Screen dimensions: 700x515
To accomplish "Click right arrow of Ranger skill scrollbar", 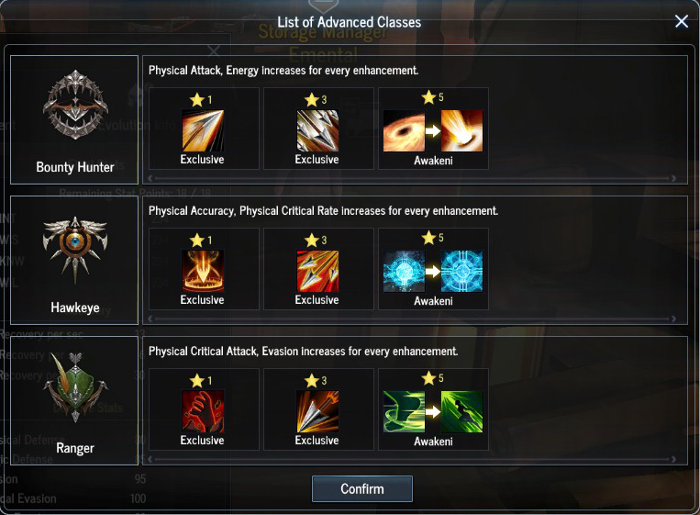I will [x=673, y=459].
